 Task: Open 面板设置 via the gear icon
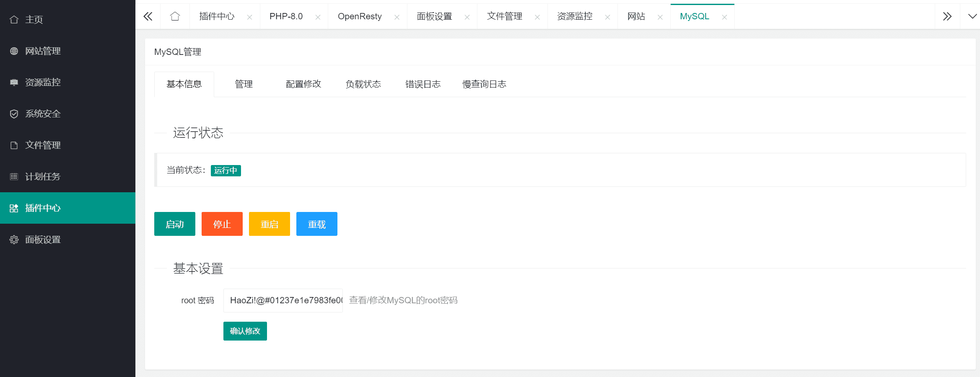coord(14,239)
